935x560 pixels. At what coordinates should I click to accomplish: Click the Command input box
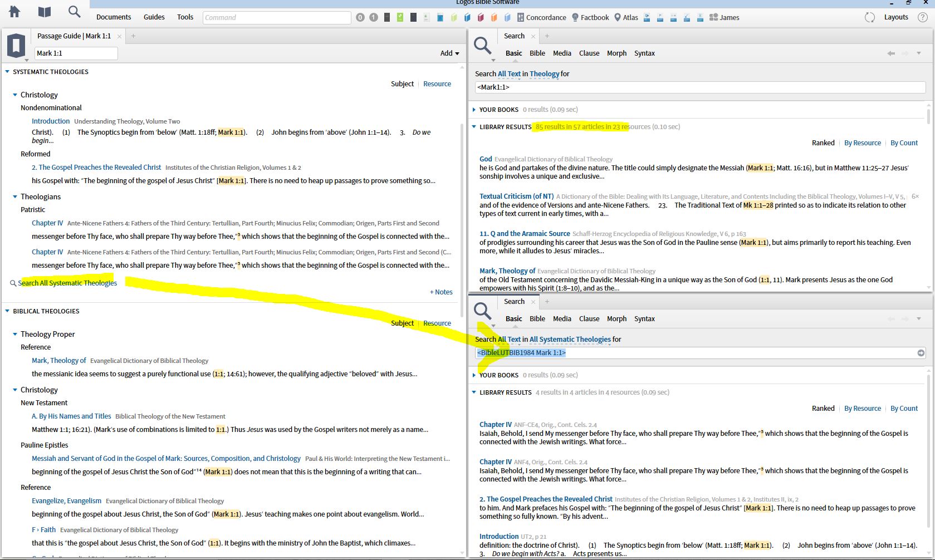click(277, 18)
